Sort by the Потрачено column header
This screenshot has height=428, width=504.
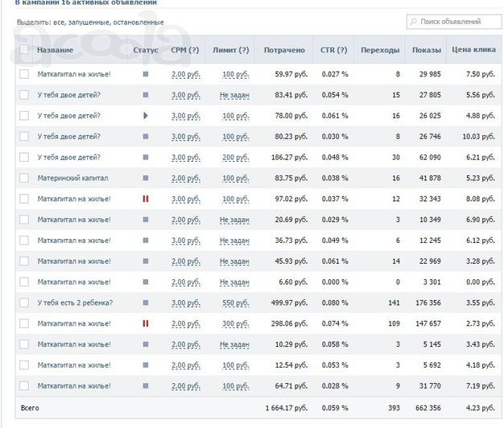tap(284, 50)
